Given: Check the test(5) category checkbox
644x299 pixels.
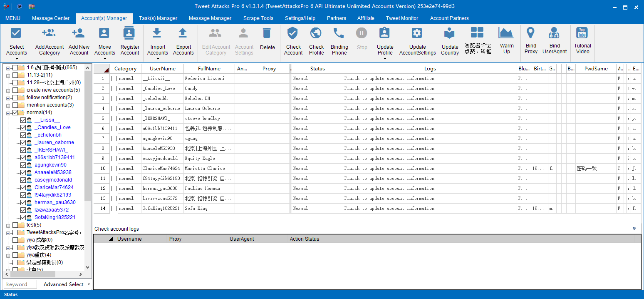Looking at the screenshot, I should click(15, 225).
